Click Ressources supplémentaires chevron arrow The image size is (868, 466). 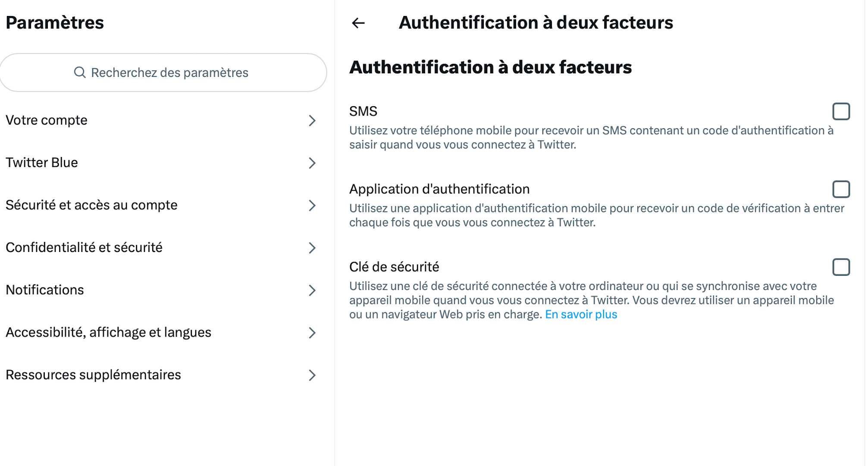coord(312,375)
